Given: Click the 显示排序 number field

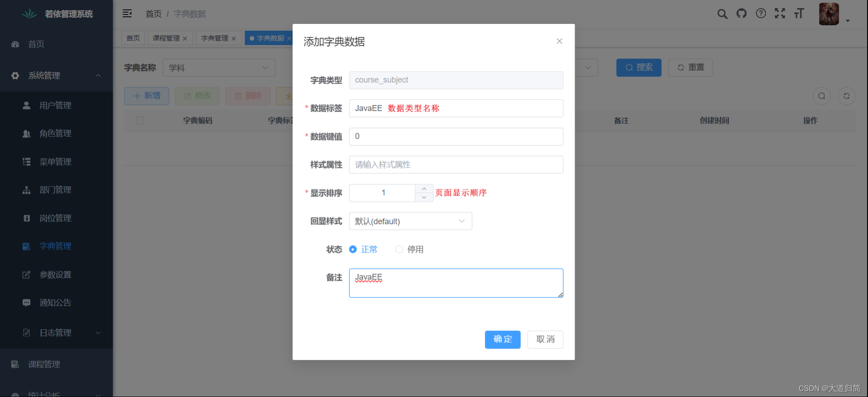Looking at the screenshot, I should click(x=382, y=193).
